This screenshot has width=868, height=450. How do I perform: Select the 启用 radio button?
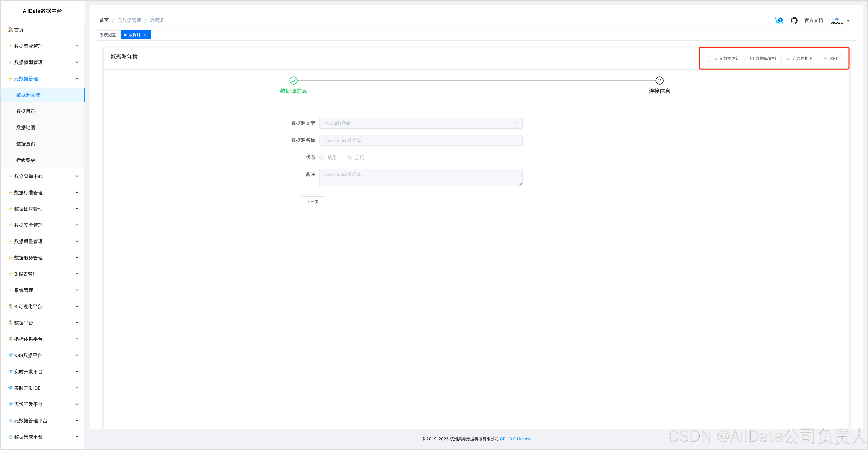[x=349, y=158]
